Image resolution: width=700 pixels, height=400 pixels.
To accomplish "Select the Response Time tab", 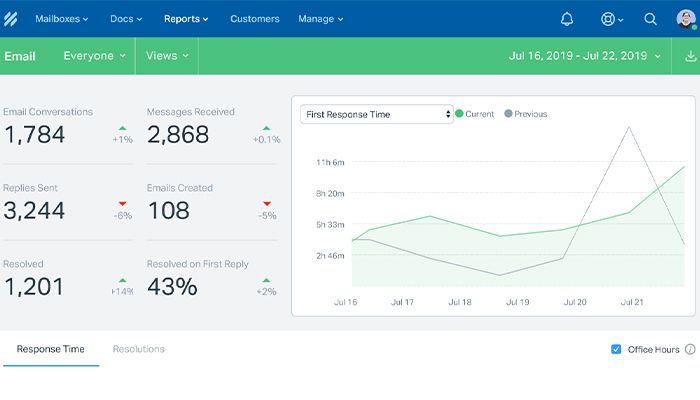I will [50, 349].
